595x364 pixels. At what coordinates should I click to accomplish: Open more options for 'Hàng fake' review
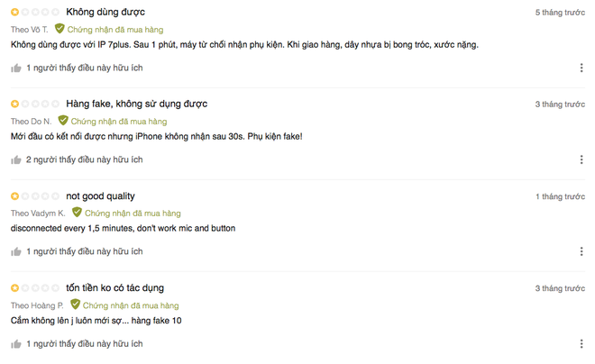(x=581, y=159)
